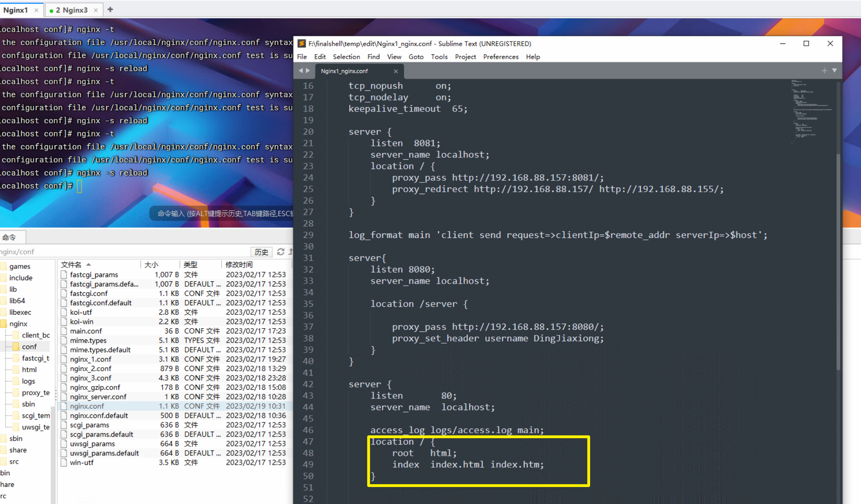861x504 pixels.
Task: Close the Nginx1_nginx.conf editor tab
Action: [396, 71]
